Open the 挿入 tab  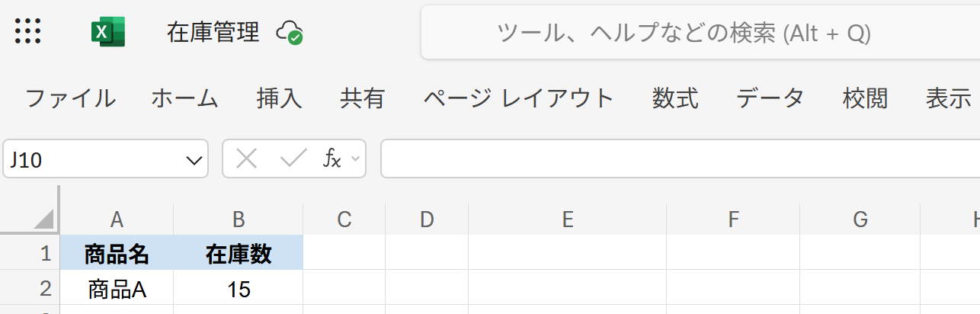[x=279, y=98]
